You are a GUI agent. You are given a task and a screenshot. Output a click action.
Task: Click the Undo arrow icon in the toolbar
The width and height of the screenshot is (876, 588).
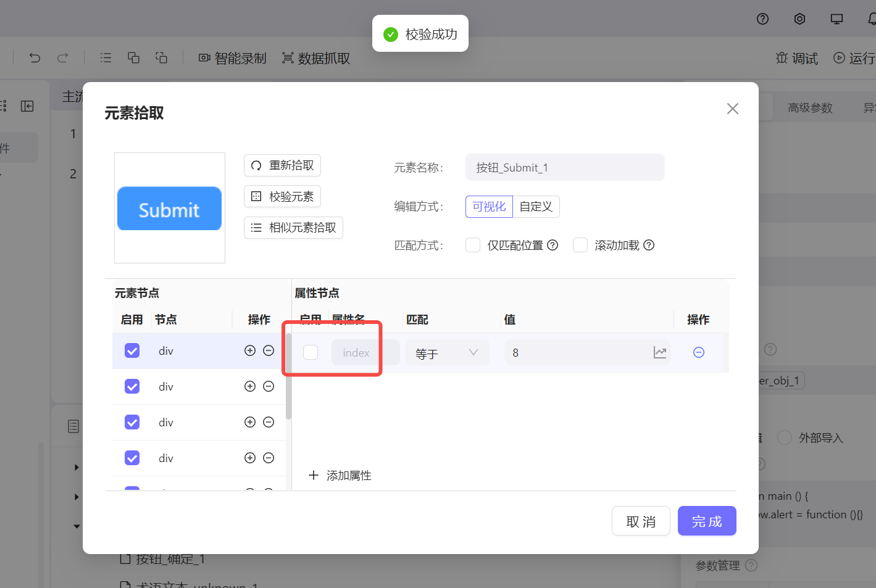pos(35,57)
